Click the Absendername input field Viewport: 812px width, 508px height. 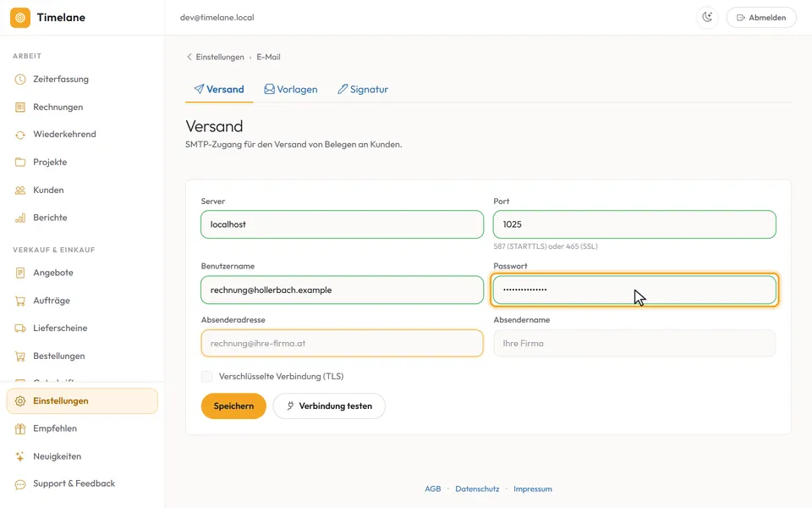(x=634, y=343)
